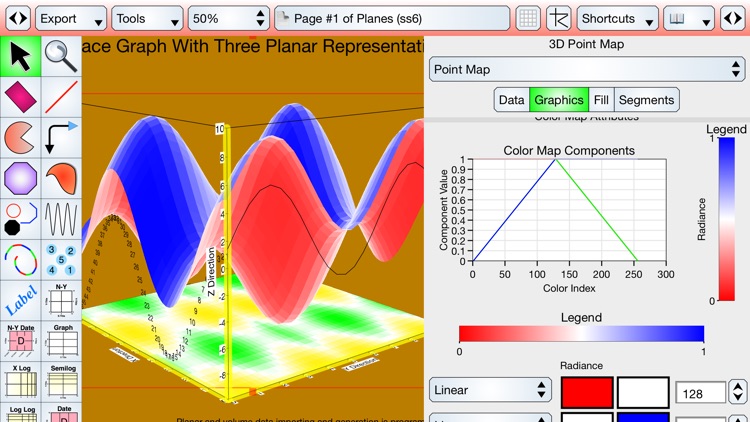This screenshot has width=750, height=422.
Task: Select the arrow pointer tool
Action: pos(20,56)
